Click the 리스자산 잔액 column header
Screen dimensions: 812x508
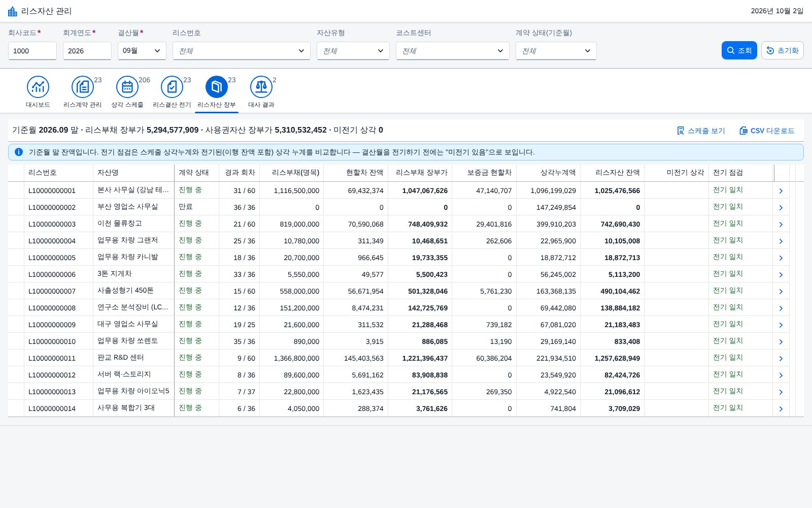click(613, 173)
